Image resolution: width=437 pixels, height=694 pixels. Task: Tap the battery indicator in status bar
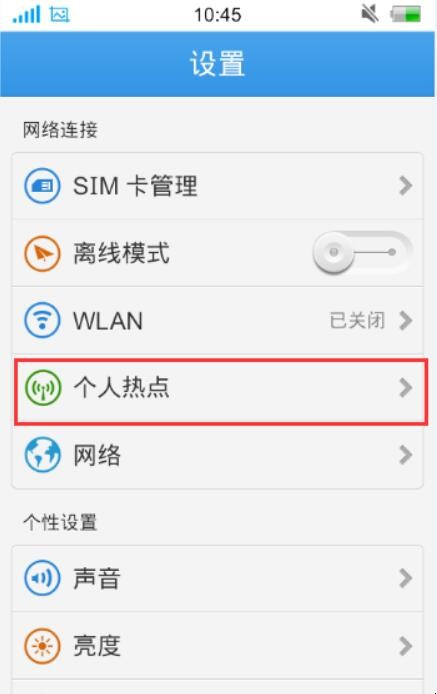click(x=406, y=14)
